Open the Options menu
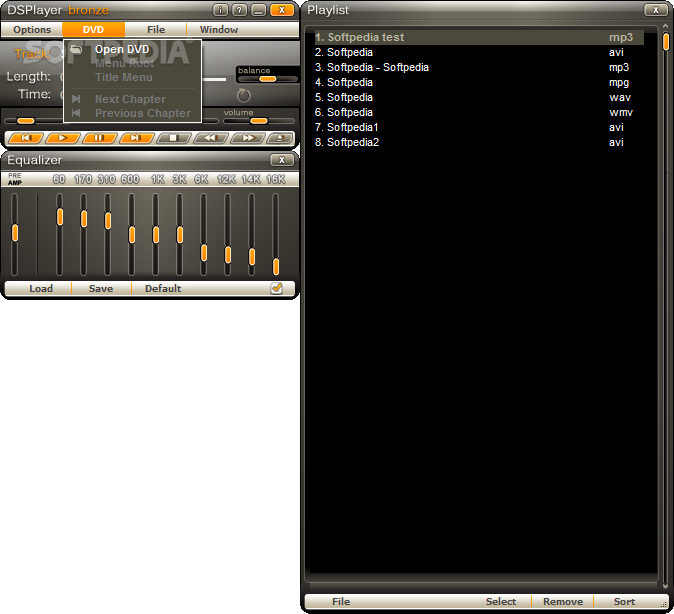 32,30
